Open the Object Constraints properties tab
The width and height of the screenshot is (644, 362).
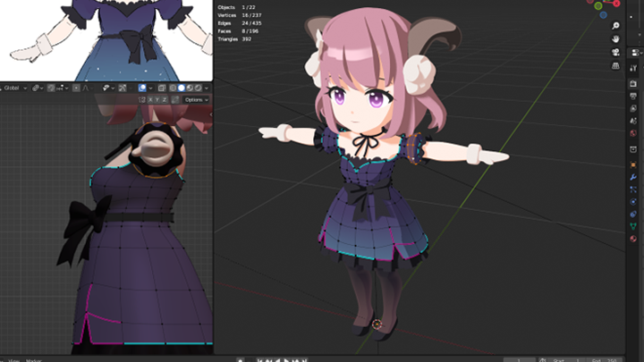pos(633,214)
